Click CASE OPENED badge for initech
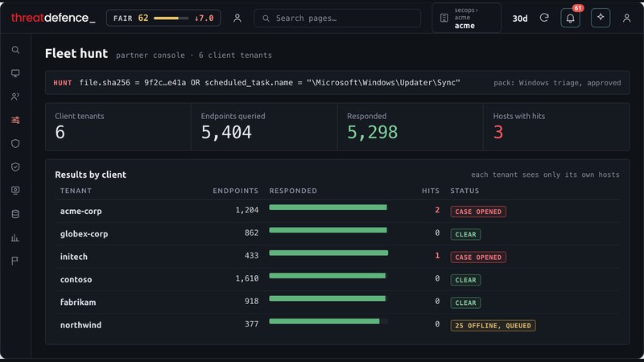Screen dimensions: 644x362 coord(478,257)
